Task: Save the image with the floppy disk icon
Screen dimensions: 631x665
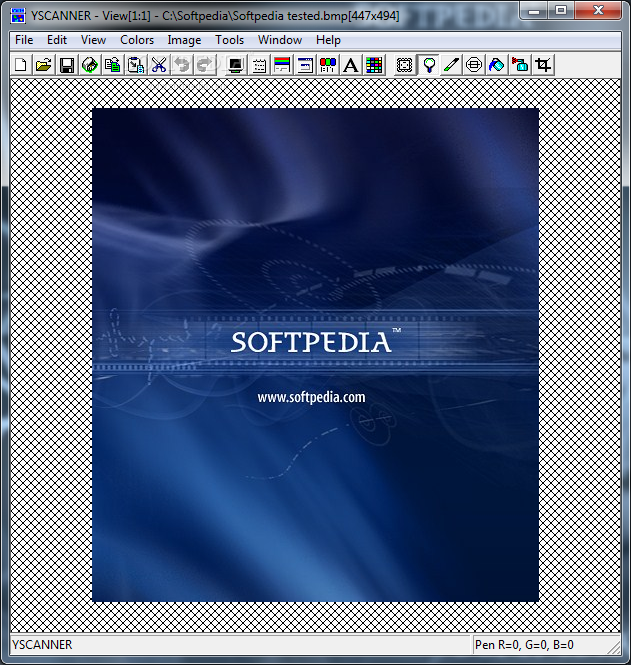Action: (x=67, y=65)
